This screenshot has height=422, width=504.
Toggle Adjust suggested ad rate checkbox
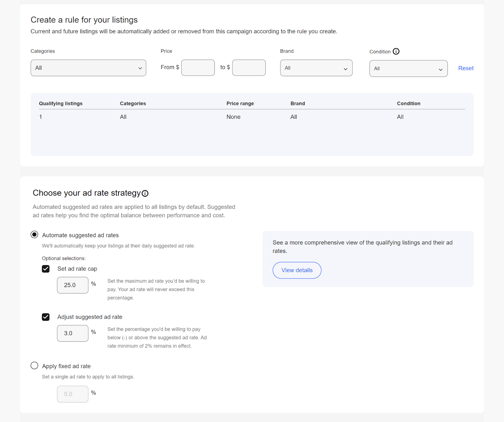pyautogui.click(x=46, y=317)
